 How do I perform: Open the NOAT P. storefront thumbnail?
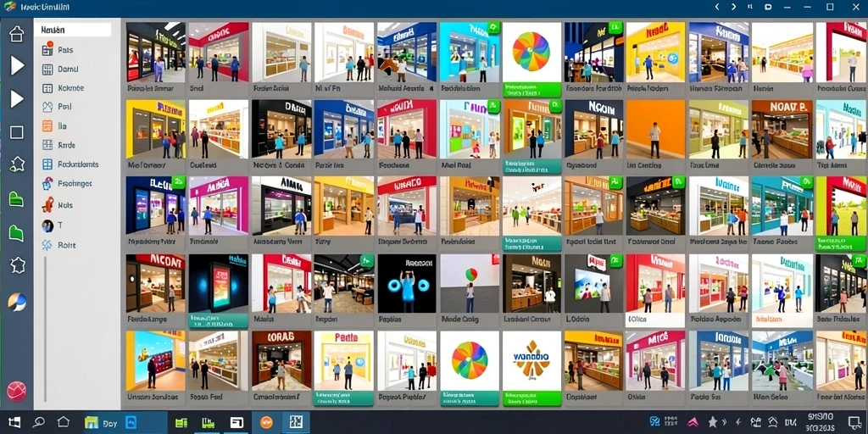[x=782, y=130]
